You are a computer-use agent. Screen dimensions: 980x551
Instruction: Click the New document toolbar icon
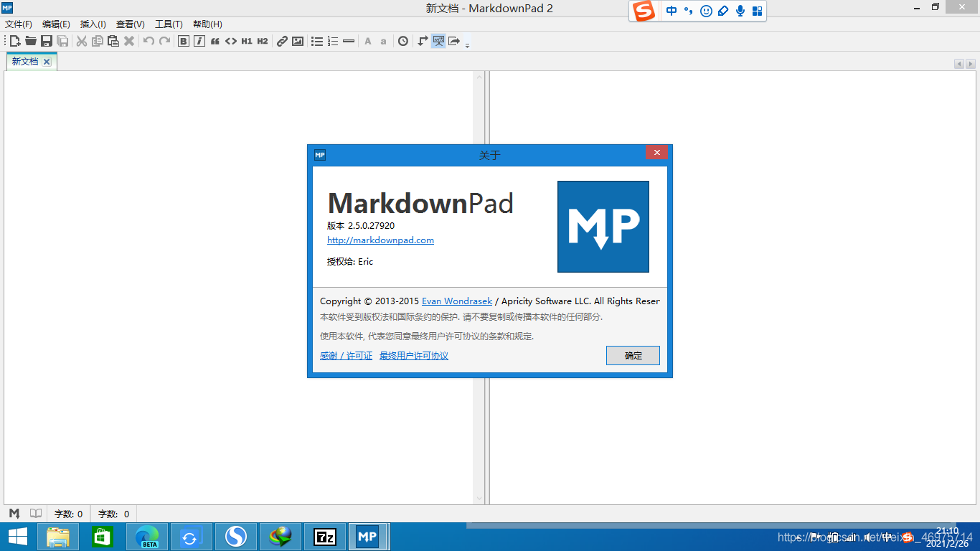pyautogui.click(x=15, y=41)
